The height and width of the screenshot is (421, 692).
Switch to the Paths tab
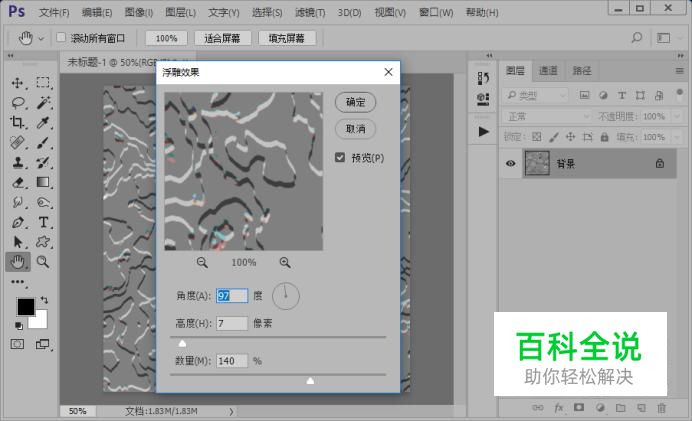point(582,70)
